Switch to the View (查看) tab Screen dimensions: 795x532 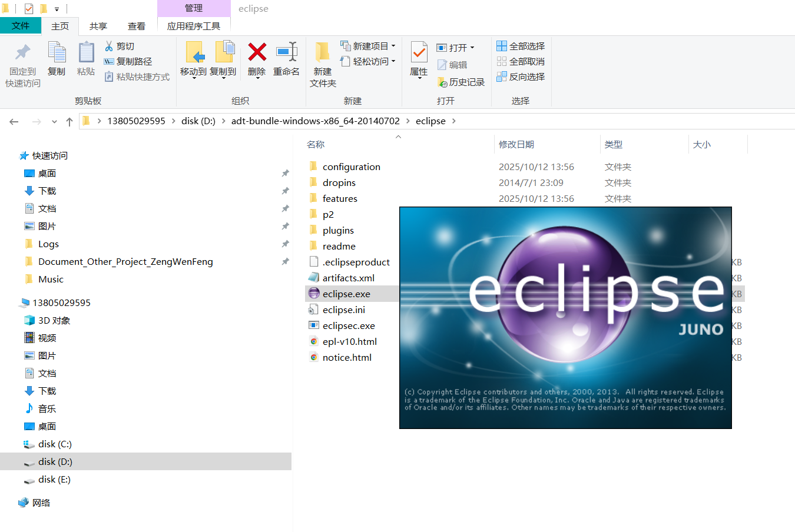click(x=137, y=26)
